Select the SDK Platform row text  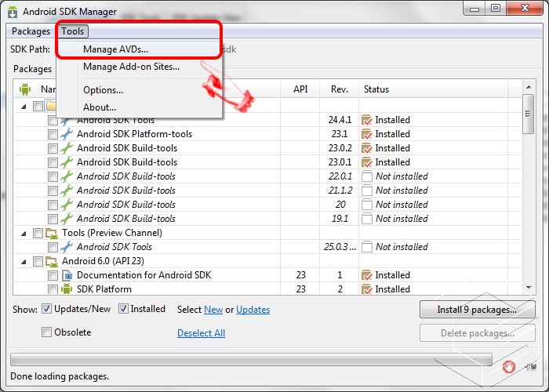pyautogui.click(x=104, y=289)
